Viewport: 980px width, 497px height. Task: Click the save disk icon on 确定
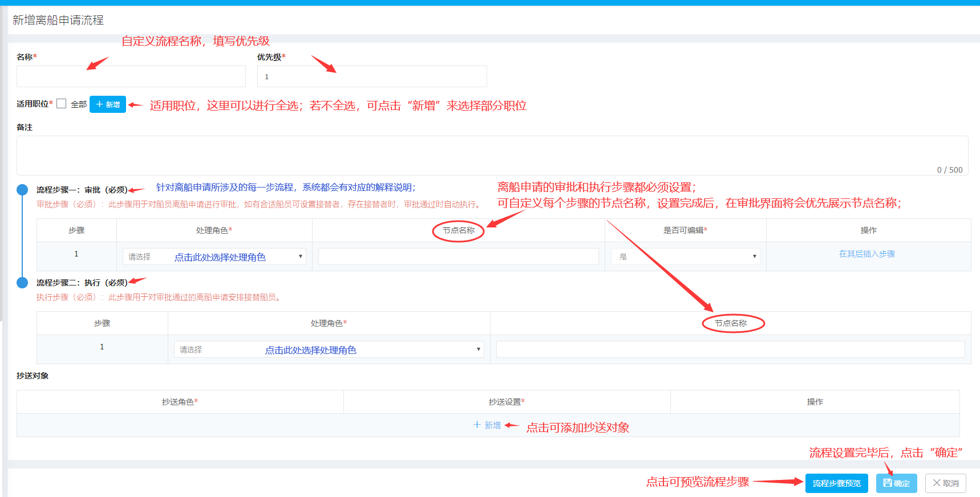(x=888, y=483)
